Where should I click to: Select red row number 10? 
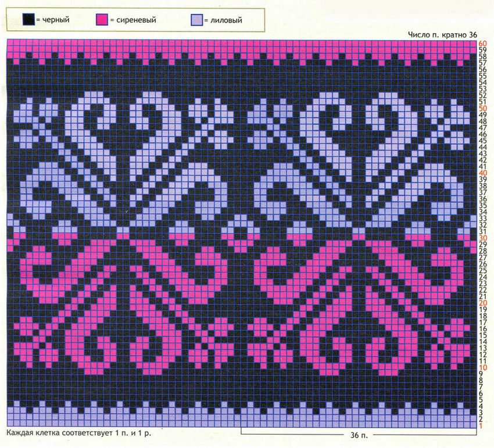click(482, 368)
